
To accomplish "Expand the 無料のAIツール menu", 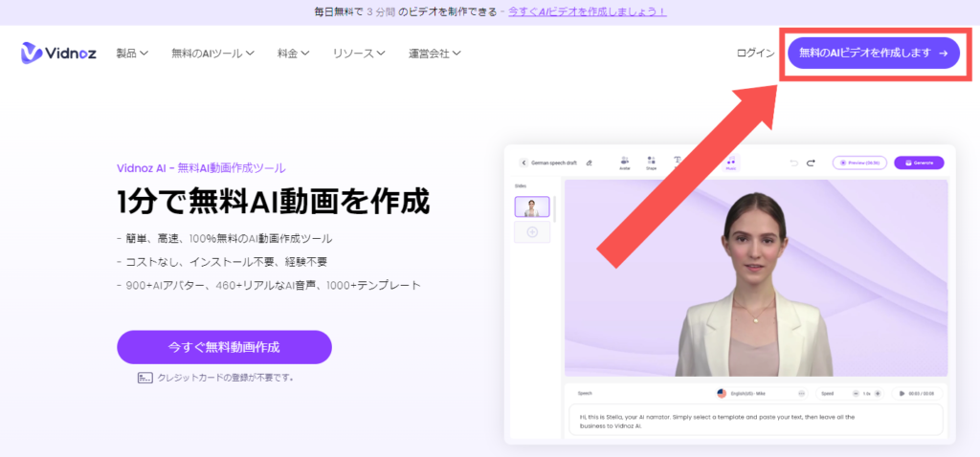I will (212, 54).
